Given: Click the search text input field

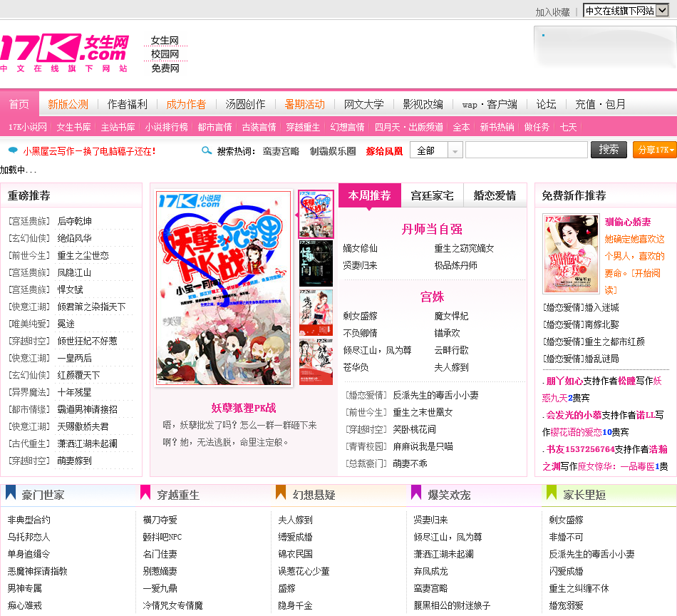Looking at the screenshot, I should pos(527,150).
